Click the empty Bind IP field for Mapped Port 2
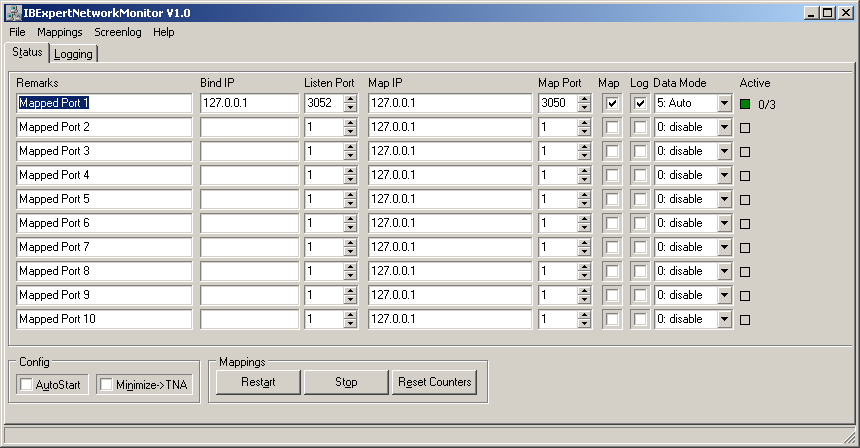Image resolution: width=860 pixels, height=448 pixels. point(250,127)
